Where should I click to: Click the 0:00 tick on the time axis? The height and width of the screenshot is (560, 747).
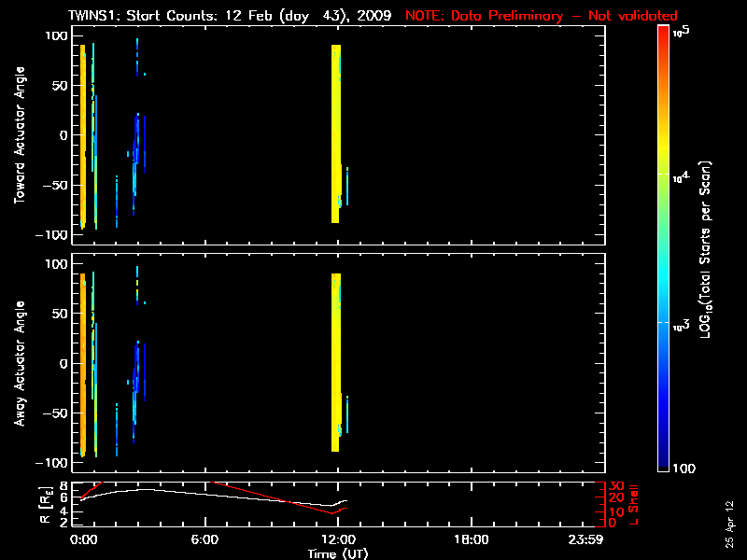point(83,539)
